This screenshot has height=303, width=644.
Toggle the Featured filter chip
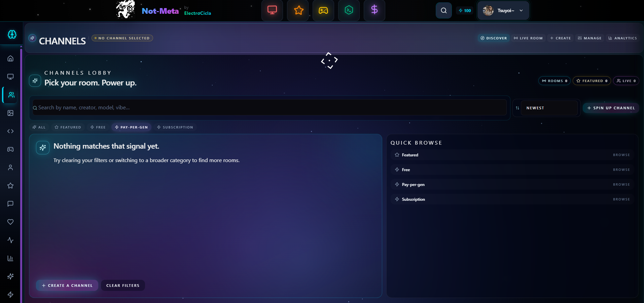[x=68, y=127]
